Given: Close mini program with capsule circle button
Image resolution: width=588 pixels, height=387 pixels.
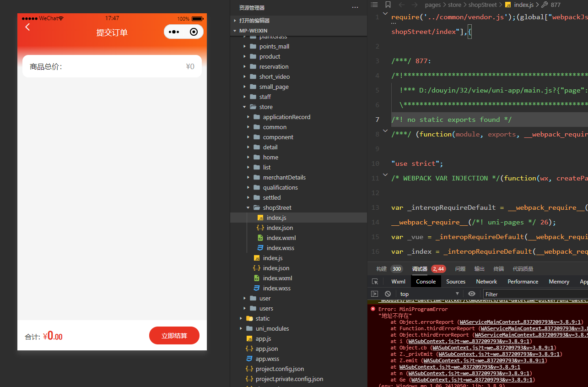Looking at the screenshot, I should click(194, 32).
